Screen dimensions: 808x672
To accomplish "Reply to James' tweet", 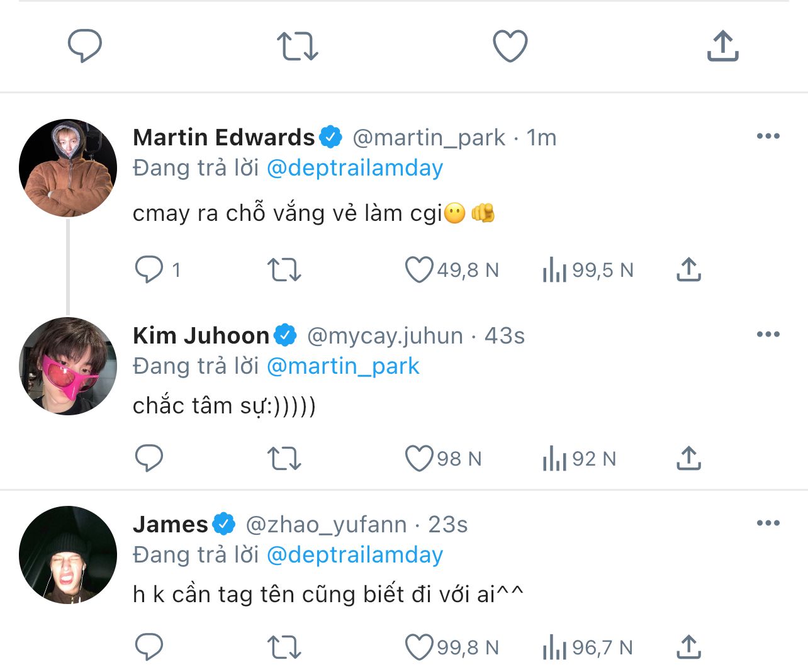I will coord(149,647).
